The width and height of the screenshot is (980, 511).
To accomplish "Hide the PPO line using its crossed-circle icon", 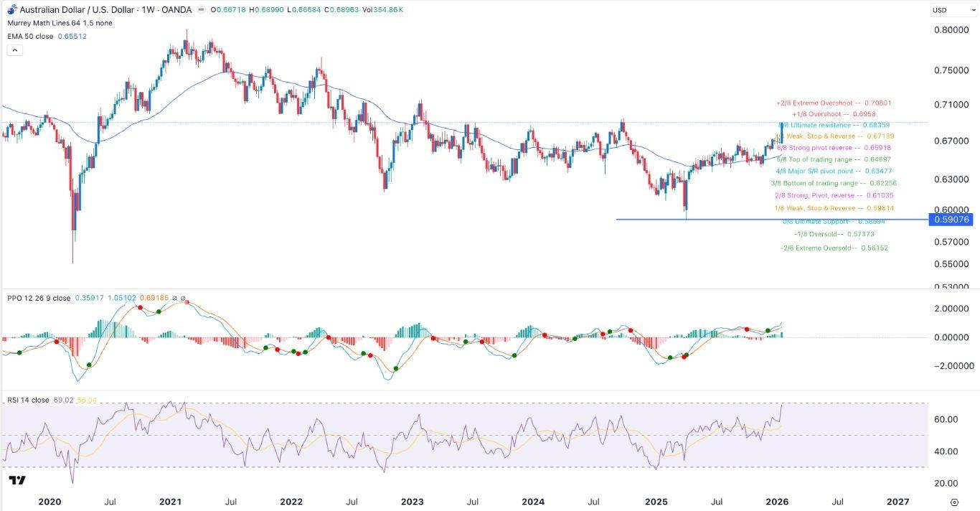I will pyautogui.click(x=174, y=297).
